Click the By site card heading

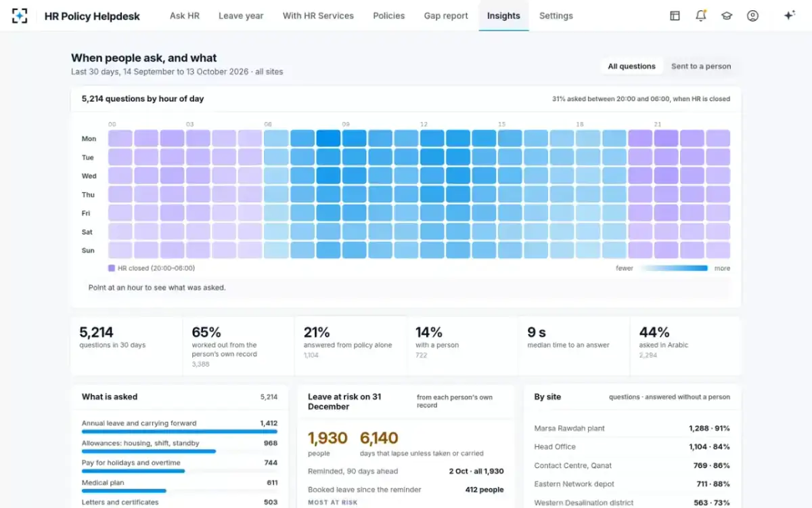(547, 397)
